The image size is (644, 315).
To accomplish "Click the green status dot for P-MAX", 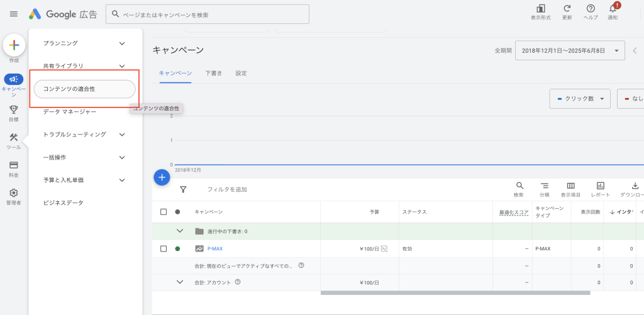I will tap(177, 248).
